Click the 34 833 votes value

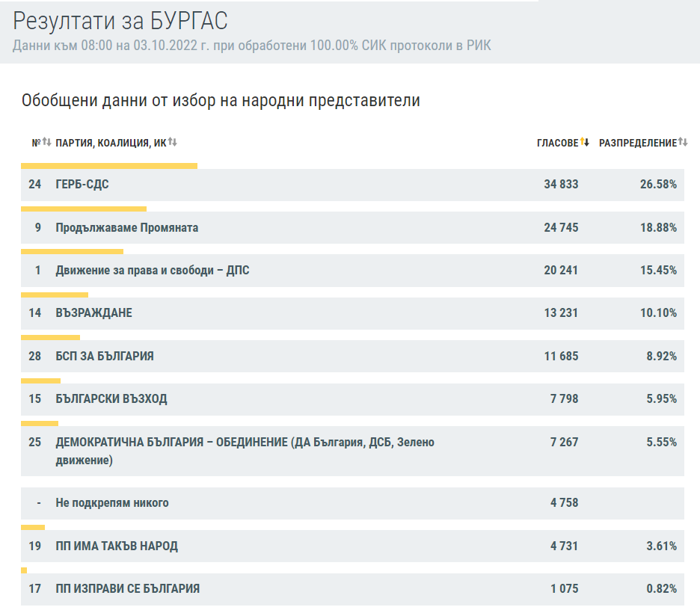(560, 185)
